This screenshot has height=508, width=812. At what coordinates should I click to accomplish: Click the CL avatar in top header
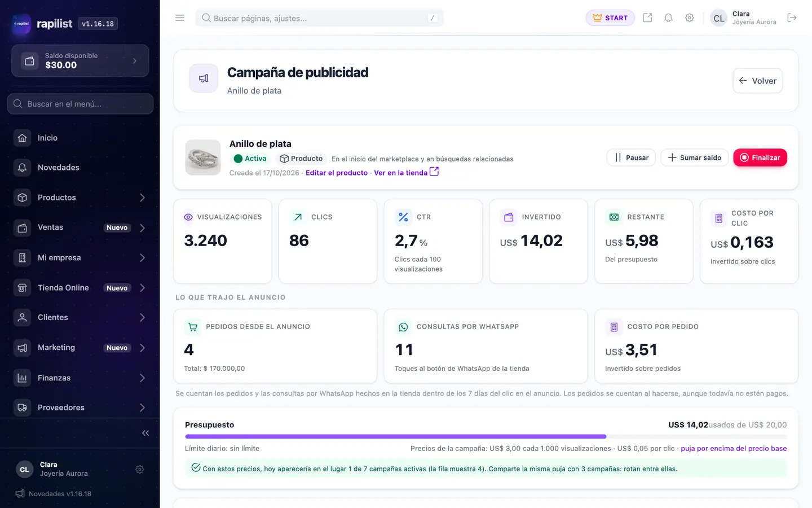719,18
